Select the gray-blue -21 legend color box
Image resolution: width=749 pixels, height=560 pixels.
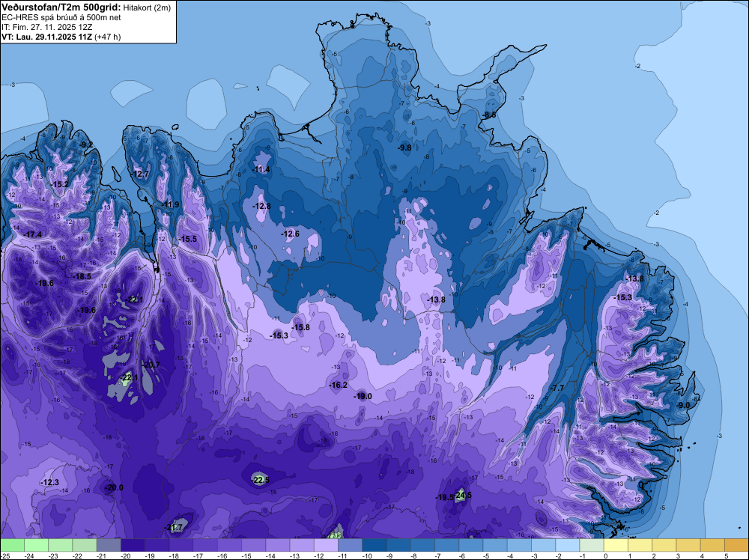109,545
